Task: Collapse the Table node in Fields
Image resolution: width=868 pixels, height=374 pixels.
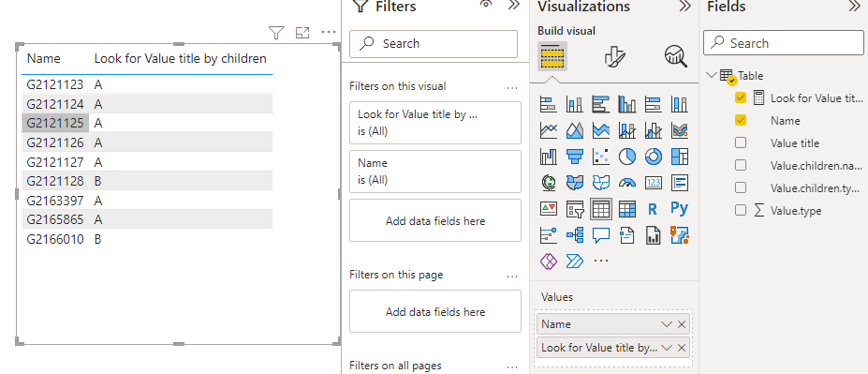Action: click(712, 75)
